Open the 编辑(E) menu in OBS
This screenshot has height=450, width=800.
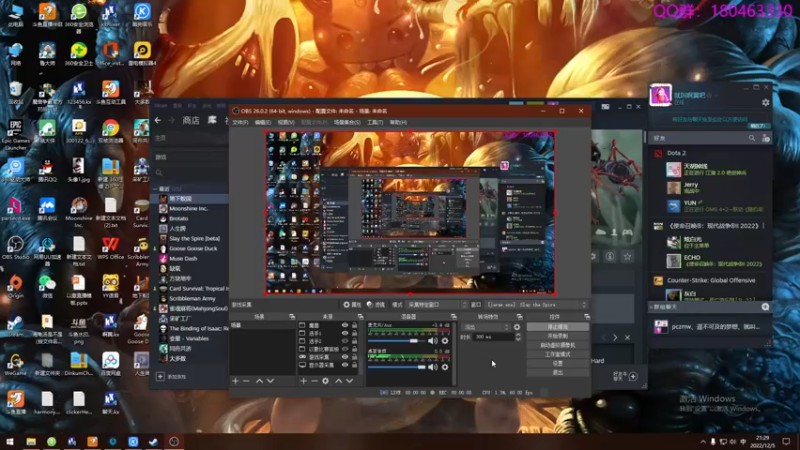[x=263, y=122]
